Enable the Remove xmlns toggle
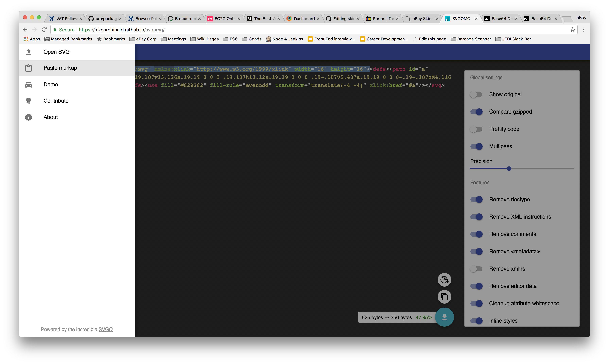This screenshot has height=364, width=609. 476,269
